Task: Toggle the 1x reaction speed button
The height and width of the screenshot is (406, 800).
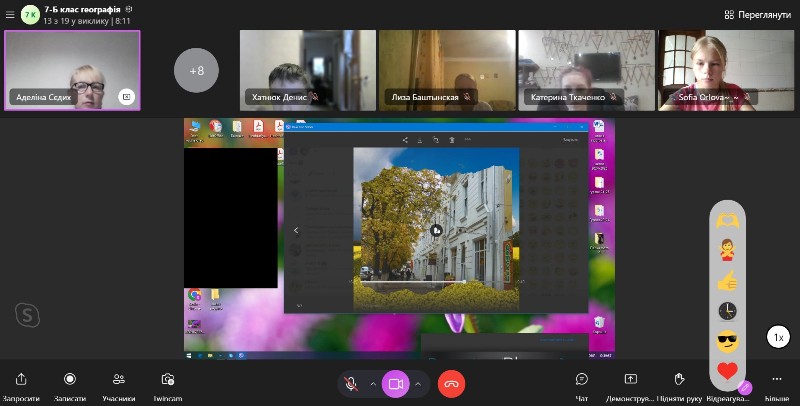Action: 778,338
